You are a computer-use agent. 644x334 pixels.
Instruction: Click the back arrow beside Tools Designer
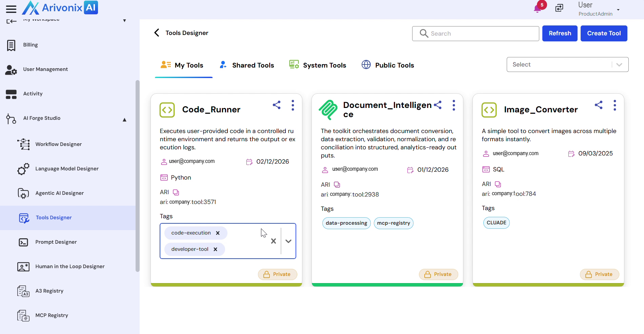click(157, 33)
